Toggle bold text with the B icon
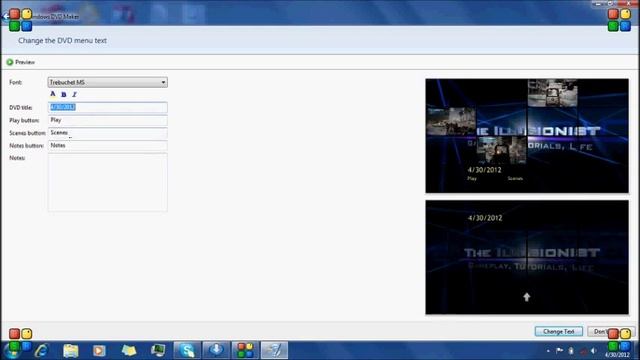Image resolution: width=640 pixels, height=360 pixels. [x=64, y=94]
